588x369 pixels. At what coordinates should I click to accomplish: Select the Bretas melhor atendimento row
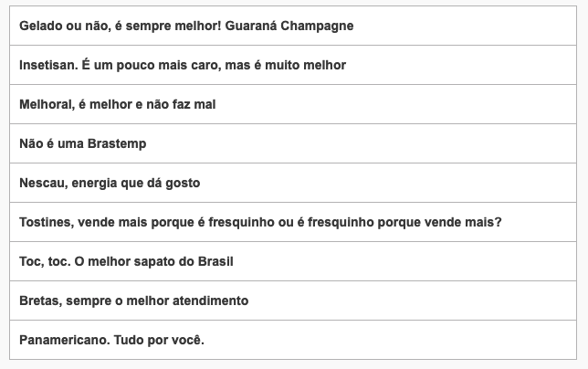pos(293,300)
